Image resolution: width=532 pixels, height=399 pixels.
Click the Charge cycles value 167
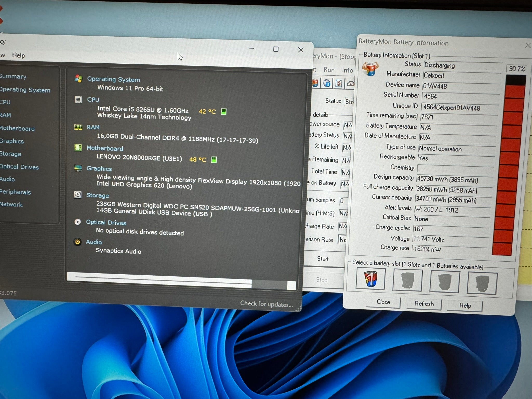point(451,229)
